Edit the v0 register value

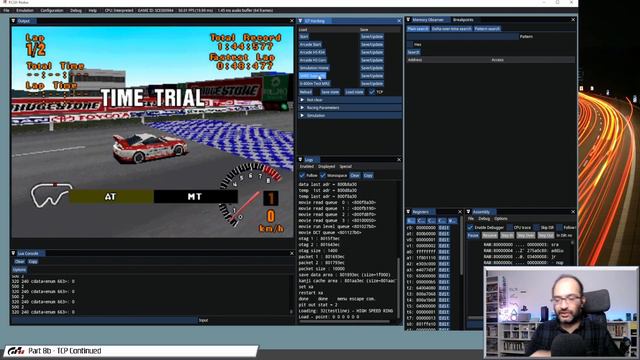click(x=444, y=240)
